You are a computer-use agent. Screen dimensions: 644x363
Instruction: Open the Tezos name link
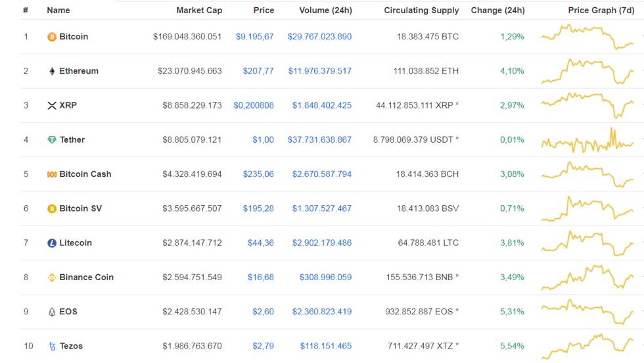71,346
